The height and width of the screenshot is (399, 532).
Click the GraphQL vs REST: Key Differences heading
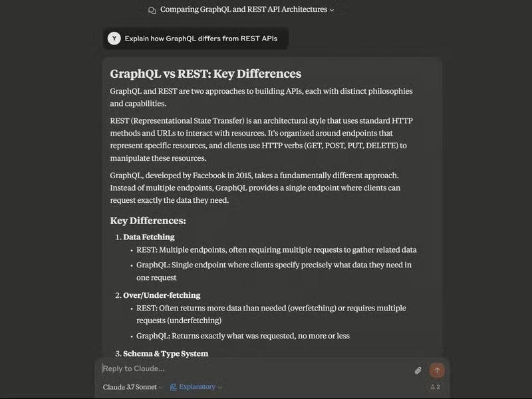pos(205,74)
